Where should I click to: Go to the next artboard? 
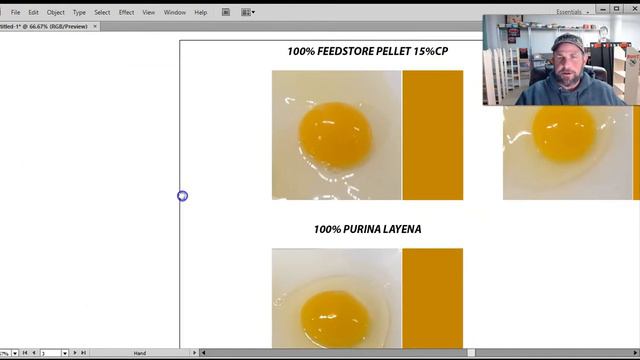pyautogui.click(x=75, y=353)
